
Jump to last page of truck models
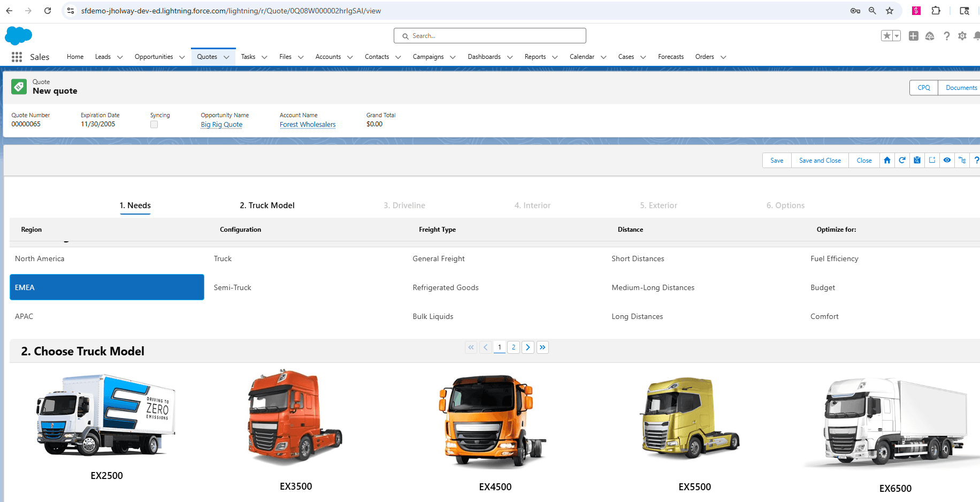pos(542,347)
